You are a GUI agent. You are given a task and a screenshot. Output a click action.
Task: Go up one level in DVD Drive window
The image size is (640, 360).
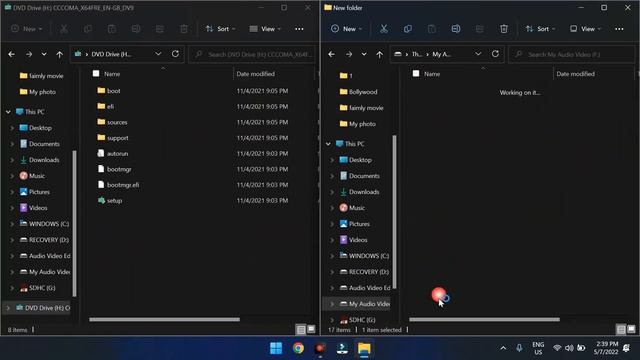click(x=60, y=54)
